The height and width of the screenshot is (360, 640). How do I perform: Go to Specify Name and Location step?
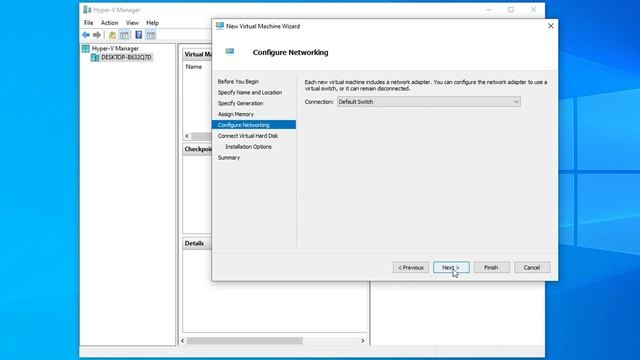click(250, 93)
